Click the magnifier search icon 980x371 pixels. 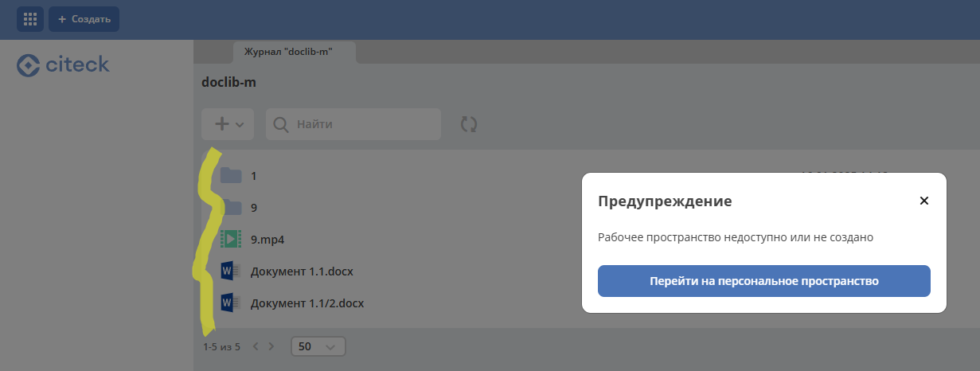pos(281,124)
